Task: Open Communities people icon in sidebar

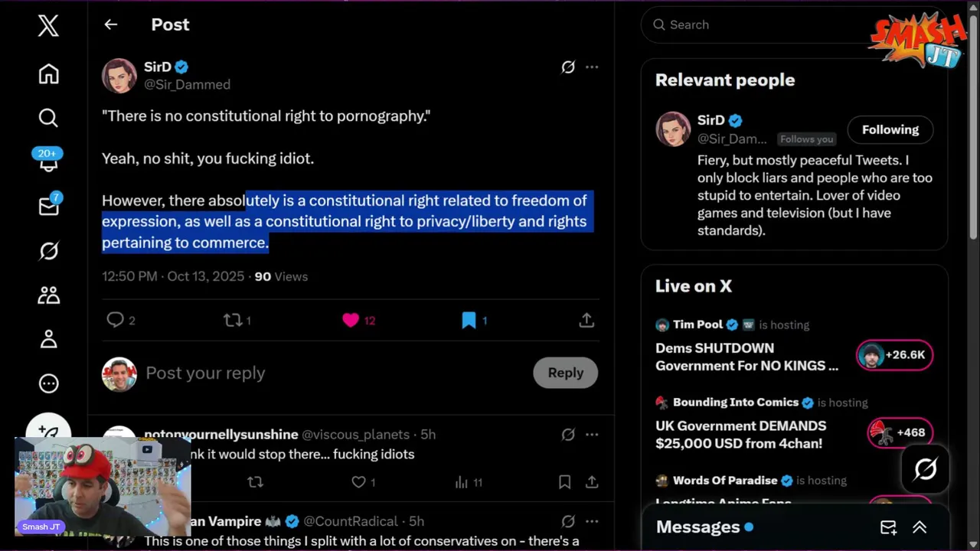Action: point(48,295)
